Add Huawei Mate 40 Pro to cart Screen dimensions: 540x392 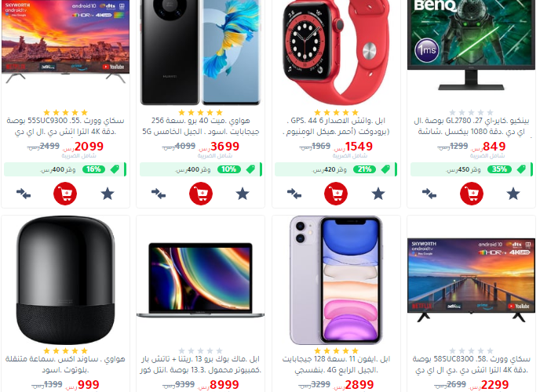[201, 194]
